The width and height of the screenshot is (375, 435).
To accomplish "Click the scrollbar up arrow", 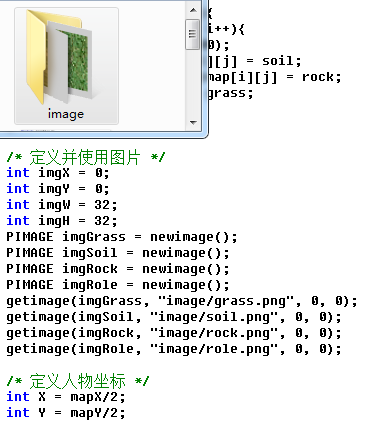I will click(193, 10).
